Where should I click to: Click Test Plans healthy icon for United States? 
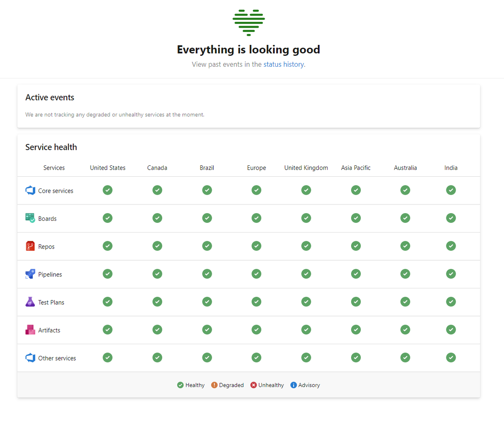[108, 302]
